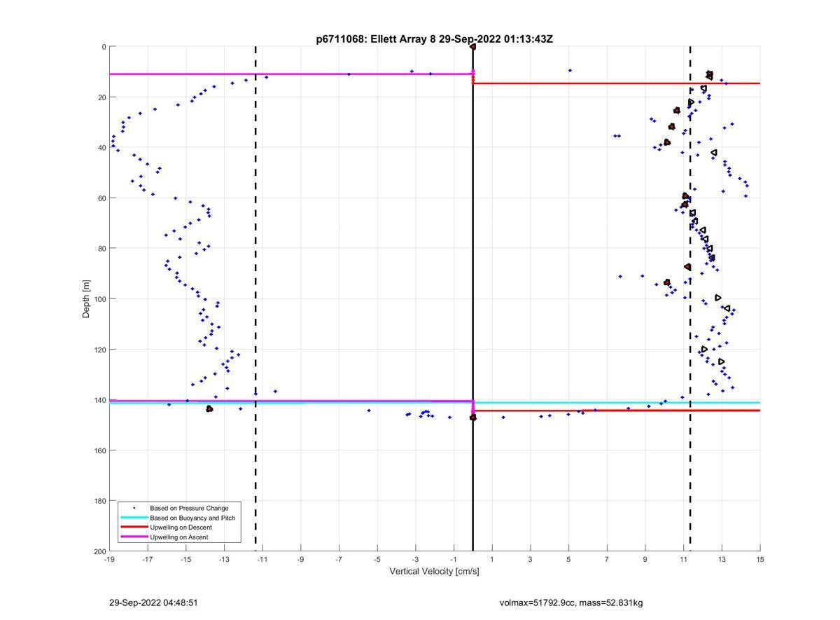Click depth tick label '140' on y-axis
This screenshot has width=840, height=620.
(99, 400)
